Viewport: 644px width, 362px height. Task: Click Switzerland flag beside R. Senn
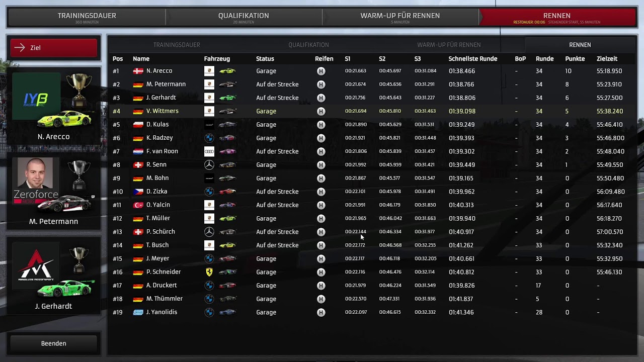coord(138,165)
